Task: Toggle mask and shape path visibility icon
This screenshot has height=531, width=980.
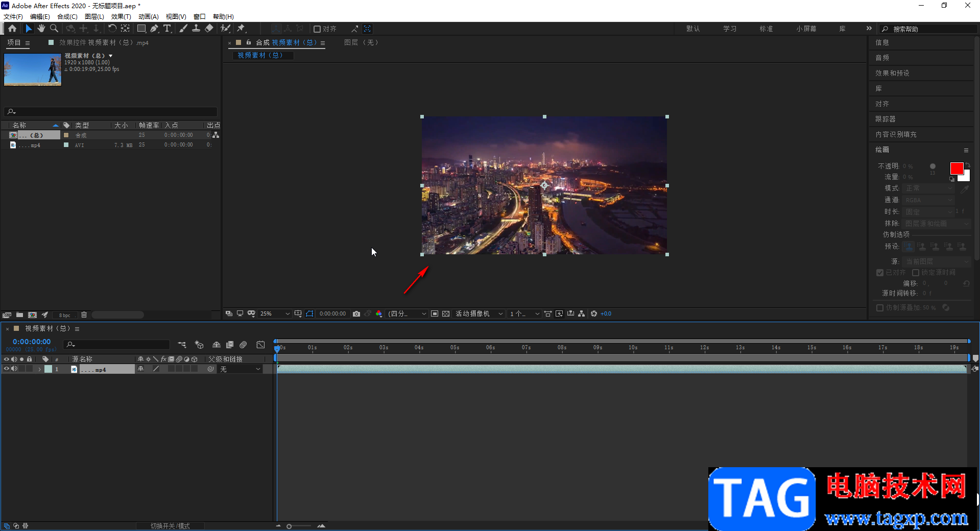Action: point(310,313)
